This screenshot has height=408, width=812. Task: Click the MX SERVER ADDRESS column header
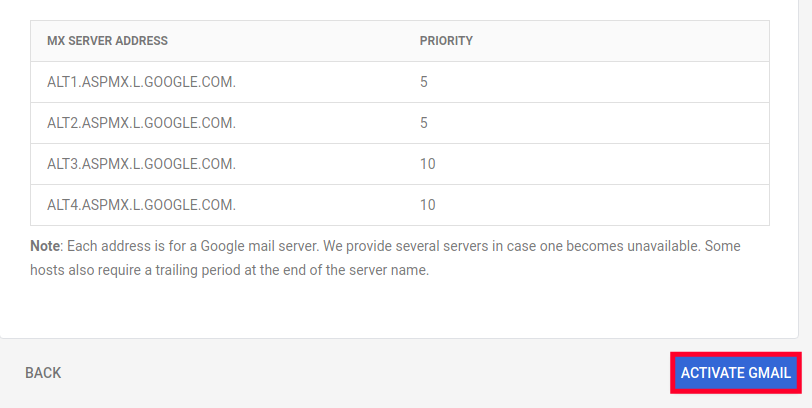107,41
